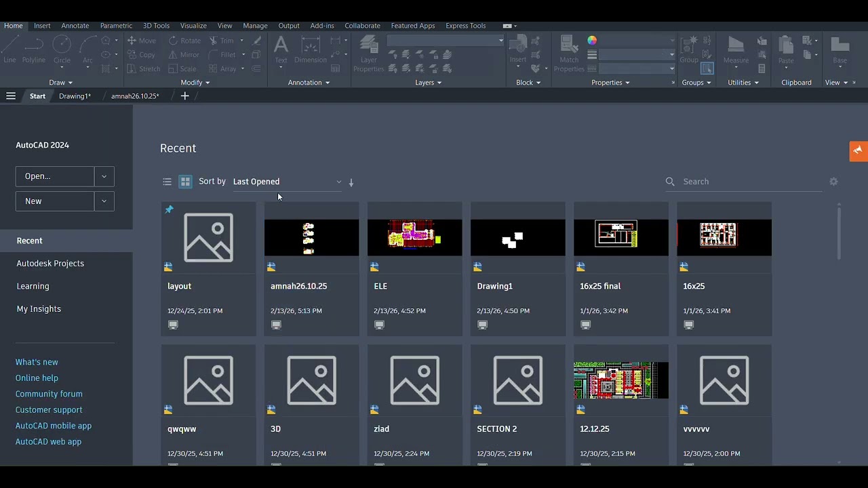Image resolution: width=868 pixels, height=488 pixels.
Task: Click the Paste clipboard icon
Action: coord(786,49)
